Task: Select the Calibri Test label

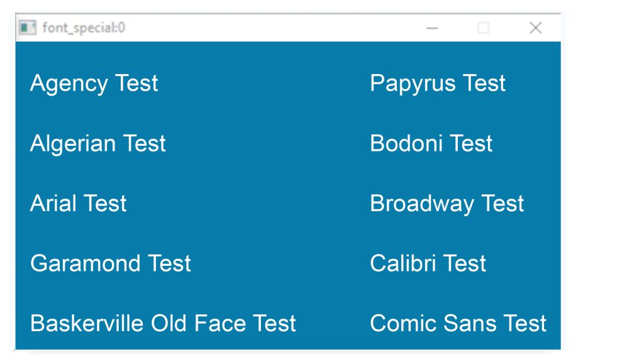Action: (428, 263)
